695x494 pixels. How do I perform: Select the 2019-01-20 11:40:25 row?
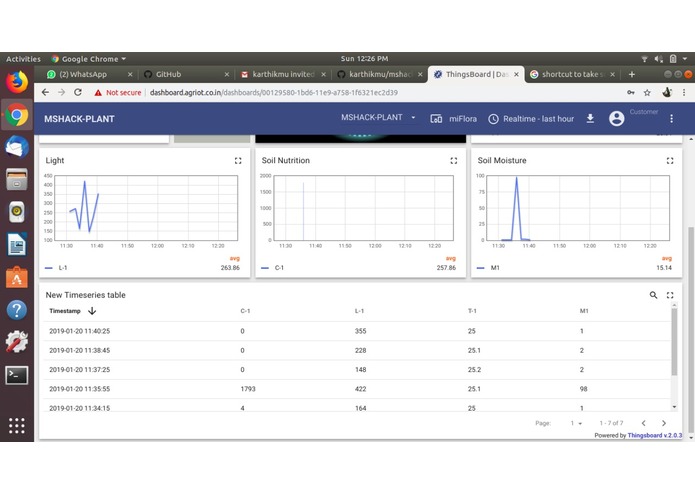pyautogui.click(x=357, y=331)
